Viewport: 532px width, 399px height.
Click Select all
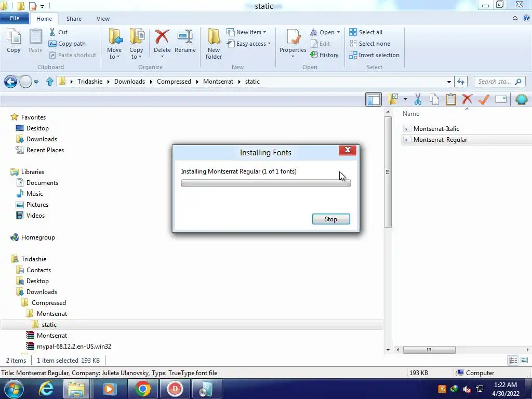click(366, 32)
